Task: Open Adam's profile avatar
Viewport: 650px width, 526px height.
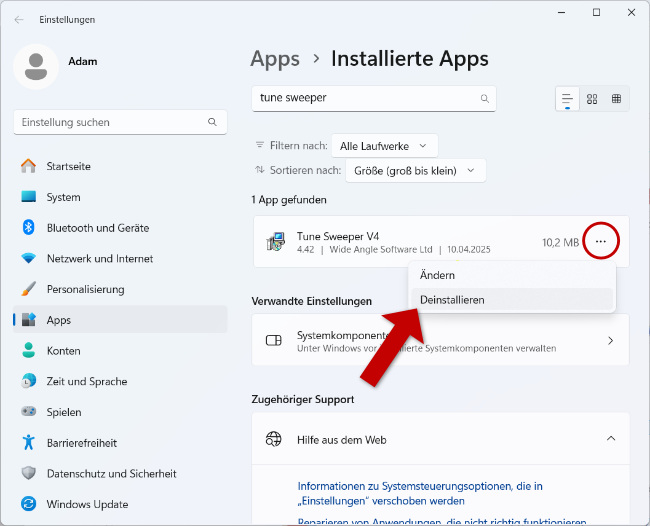Action: click(x=36, y=66)
